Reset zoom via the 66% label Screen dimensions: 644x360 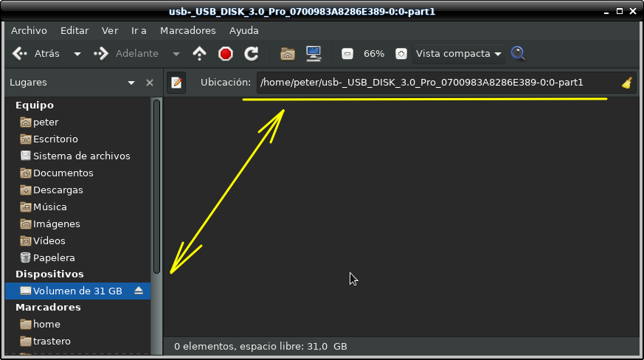coord(374,54)
